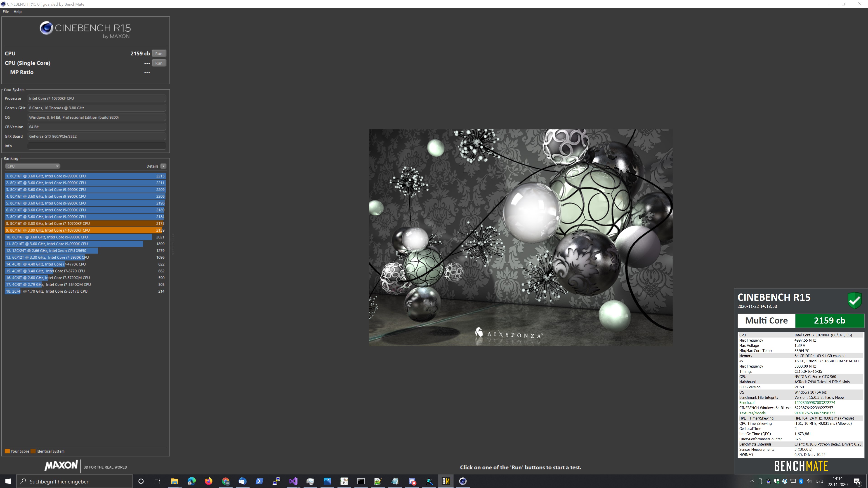The width and height of the screenshot is (868, 488).
Task: Open the PuTTY network taskbar icon
Action: coord(276,481)
